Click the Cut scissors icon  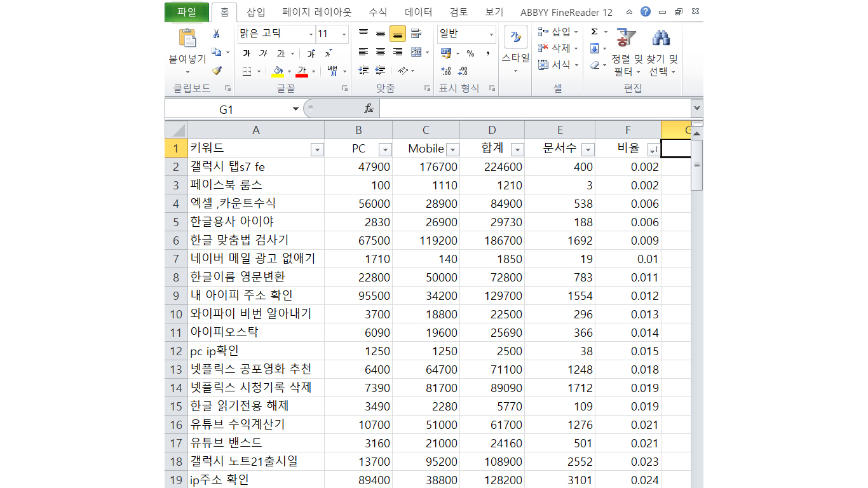216,34
